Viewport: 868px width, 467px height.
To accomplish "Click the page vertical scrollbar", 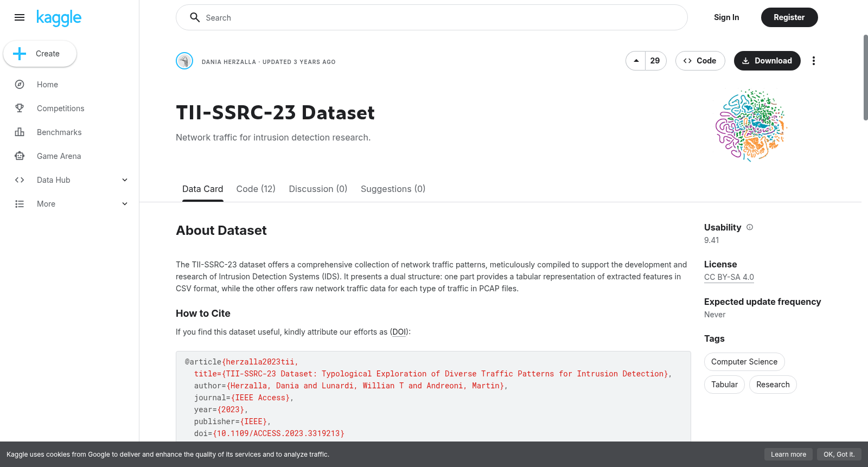I will (865, 78).
